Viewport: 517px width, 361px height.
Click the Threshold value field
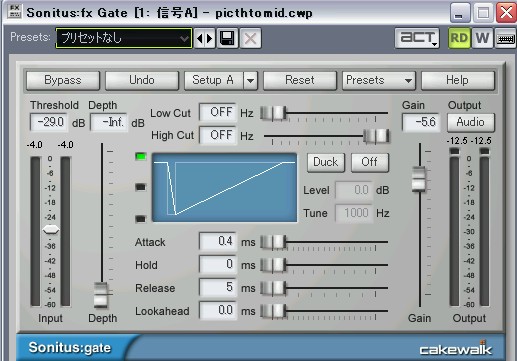click(x=49, y=122)
